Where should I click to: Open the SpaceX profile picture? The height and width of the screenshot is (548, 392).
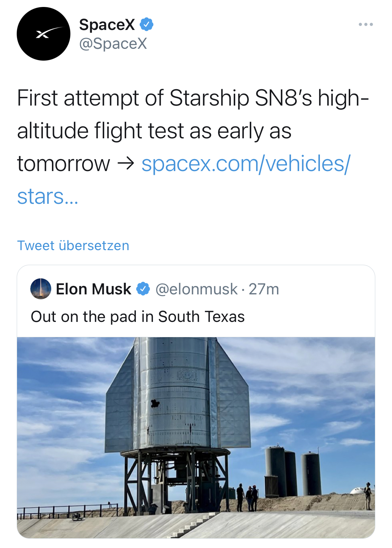pos(44,34)
